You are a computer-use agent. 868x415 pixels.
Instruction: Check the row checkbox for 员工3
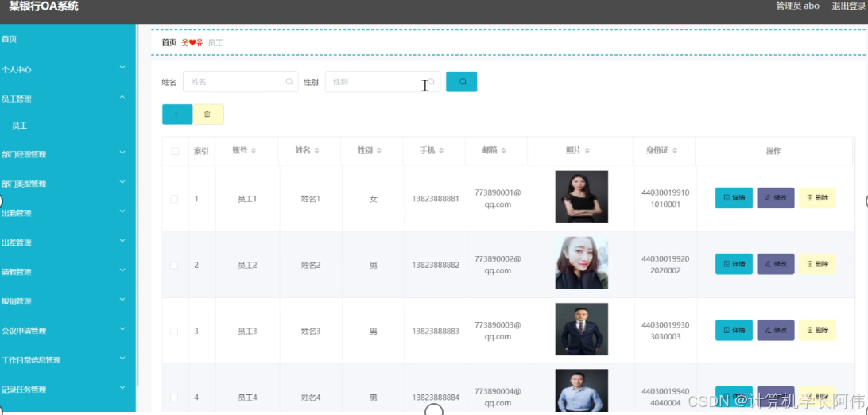(174, 332)
